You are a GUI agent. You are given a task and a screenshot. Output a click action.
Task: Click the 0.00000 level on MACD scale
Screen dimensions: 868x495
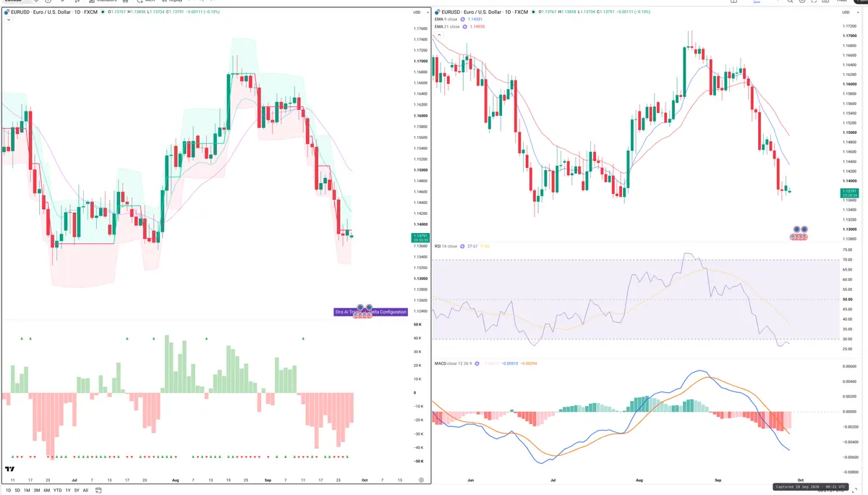point(849,411)
